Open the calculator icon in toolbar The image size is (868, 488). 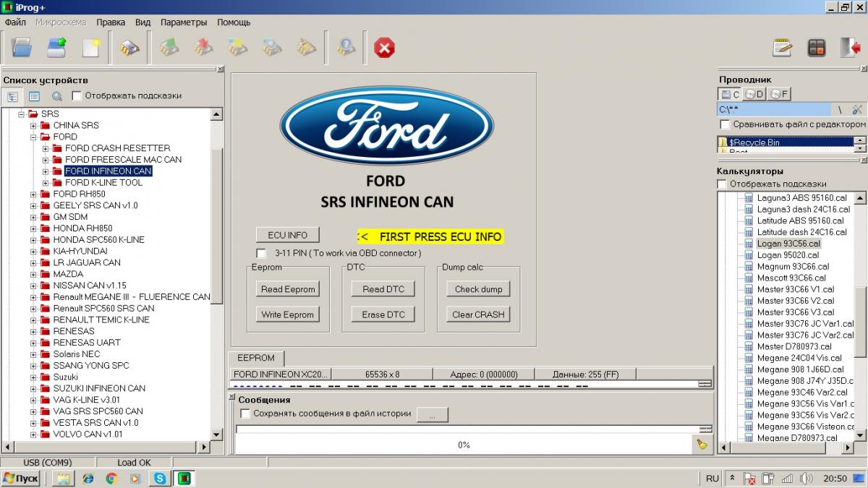pos(816,48)
